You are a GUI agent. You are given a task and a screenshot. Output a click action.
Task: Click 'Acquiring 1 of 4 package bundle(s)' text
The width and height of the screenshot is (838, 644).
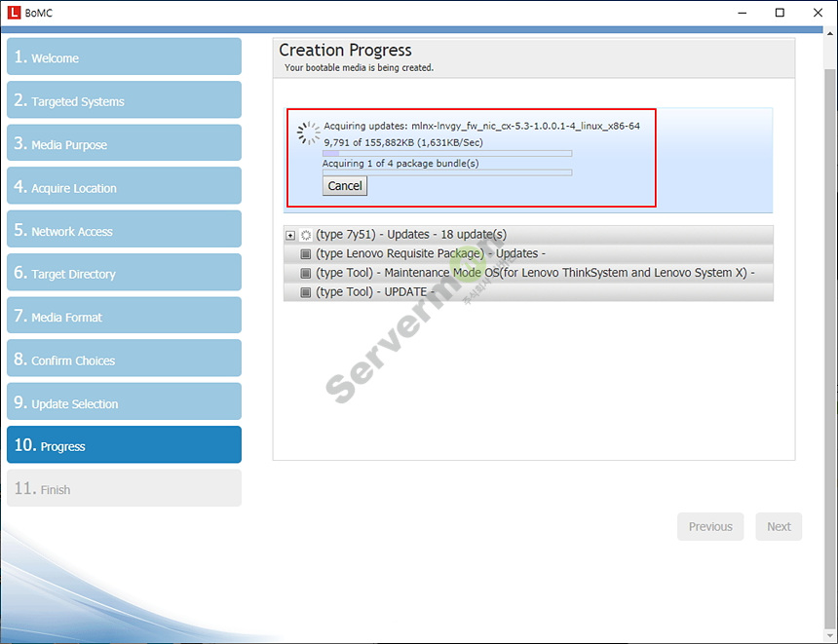[400, 164]
